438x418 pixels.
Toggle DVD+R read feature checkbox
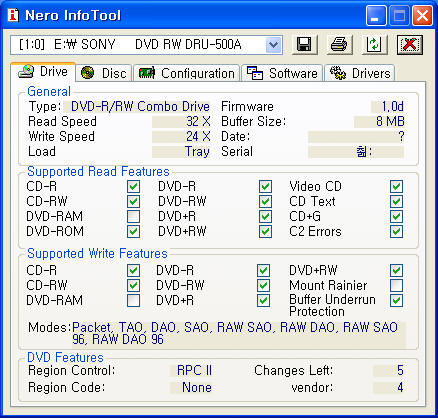pyautogui.click(x=265, y=216)
